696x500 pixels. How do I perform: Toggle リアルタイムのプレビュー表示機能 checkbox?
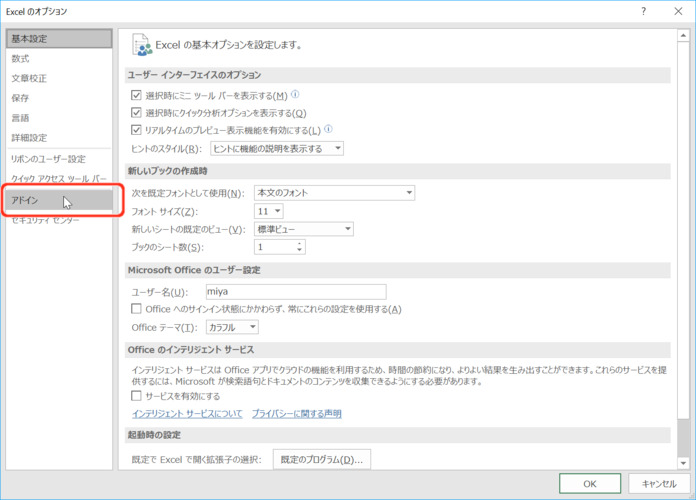coord(136,130)
